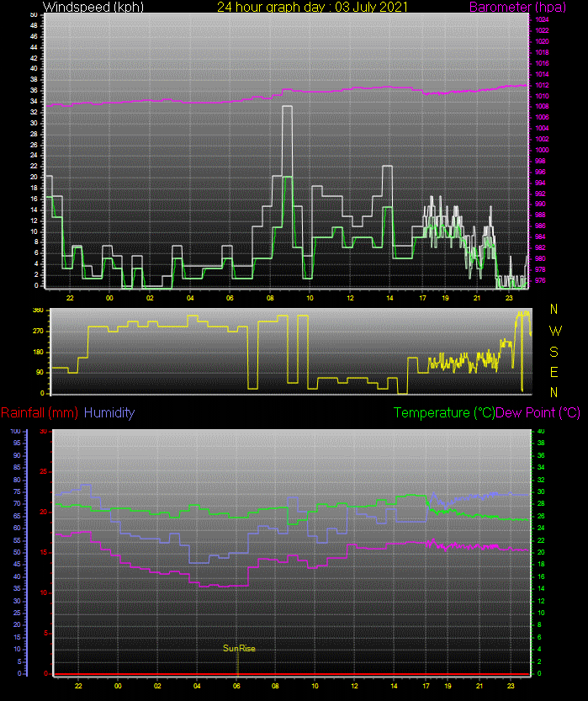Click the 360 tick on wind direction axis
The width and height of the screenshot is (588, 701).
(37, 311)
